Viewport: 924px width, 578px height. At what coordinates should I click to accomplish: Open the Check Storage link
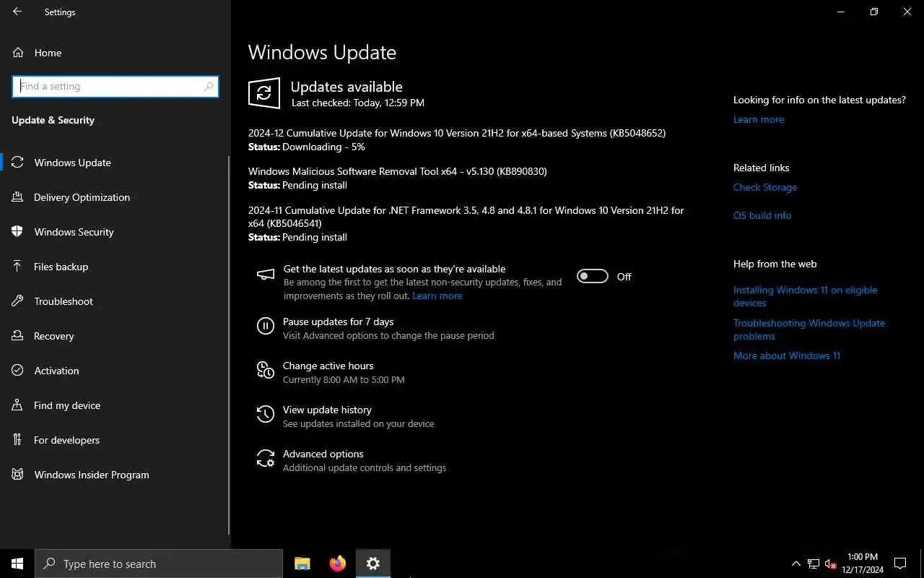pos(765,187)
